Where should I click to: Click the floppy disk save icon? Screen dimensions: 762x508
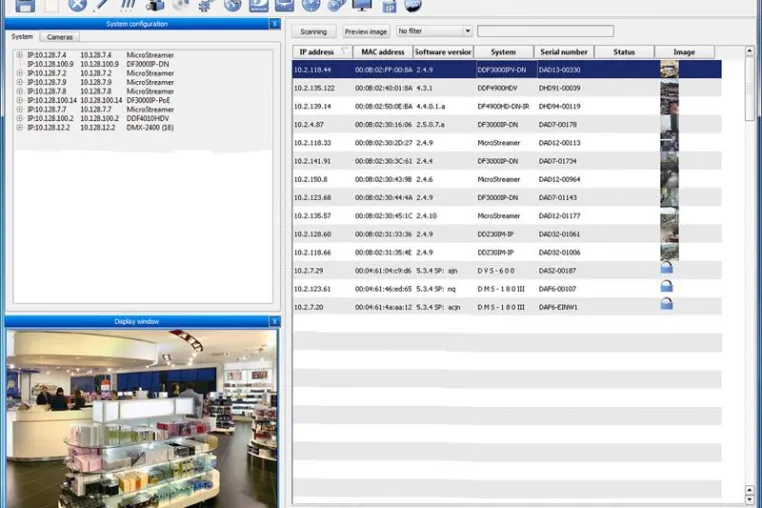coord(25,5)
